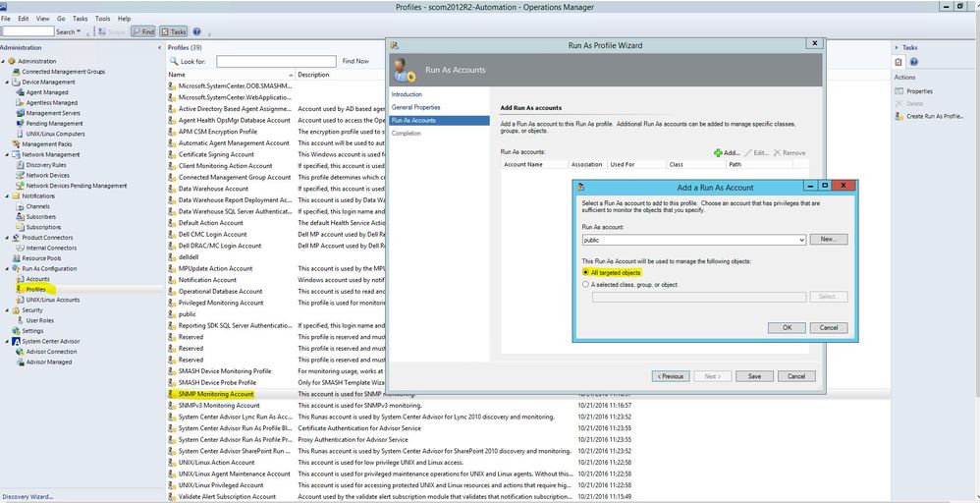Select All targeted objects radio button
980x503 pixels.
tap(585, 273)
